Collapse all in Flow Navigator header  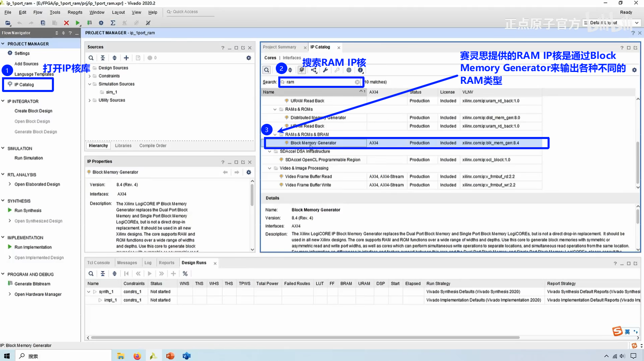pyautogui.click(x=57, y=33)
